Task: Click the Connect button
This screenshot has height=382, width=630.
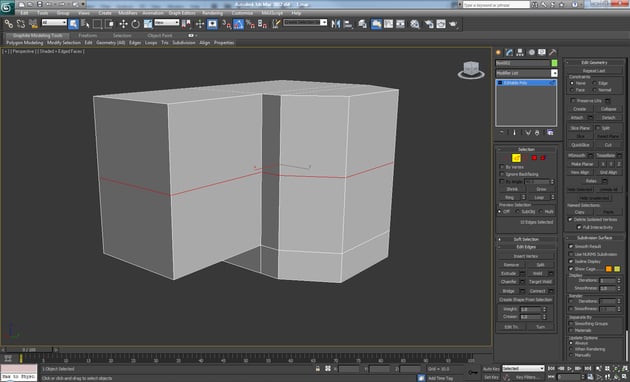Action: point(537,291)
